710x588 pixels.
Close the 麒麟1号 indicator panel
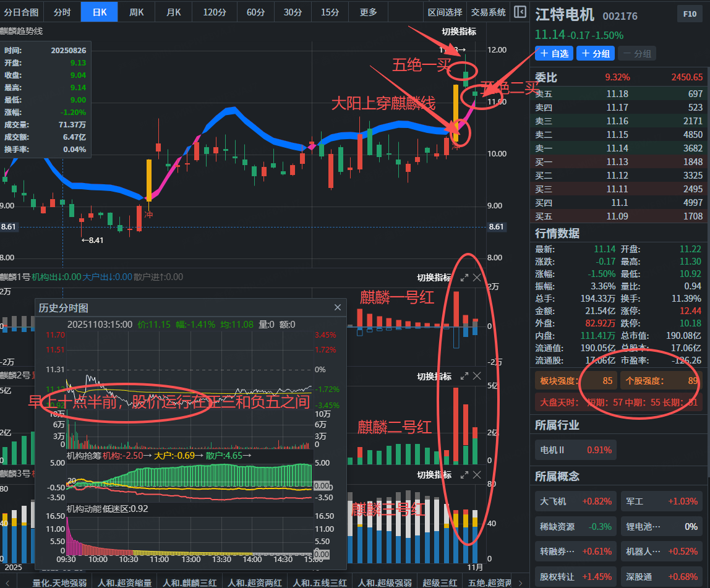pos(477,278)
